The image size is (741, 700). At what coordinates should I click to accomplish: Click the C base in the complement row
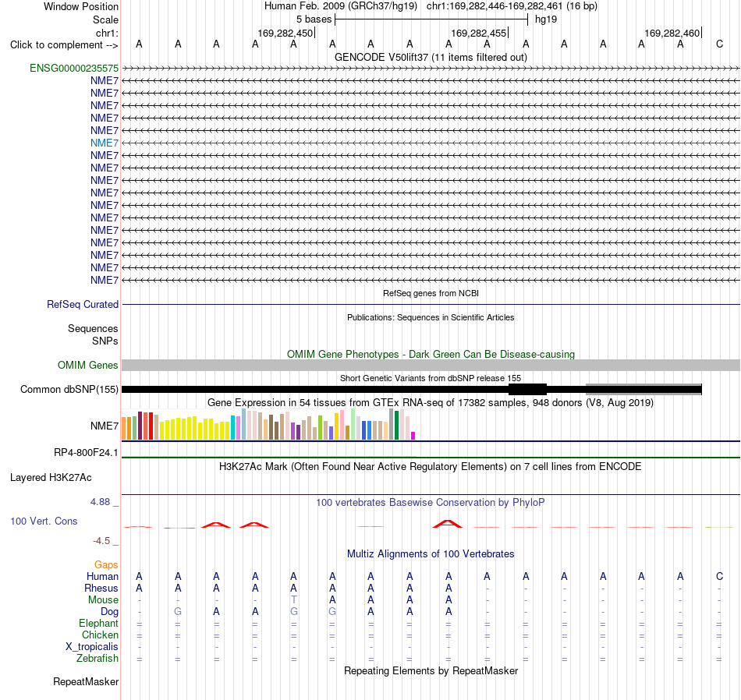719,44
